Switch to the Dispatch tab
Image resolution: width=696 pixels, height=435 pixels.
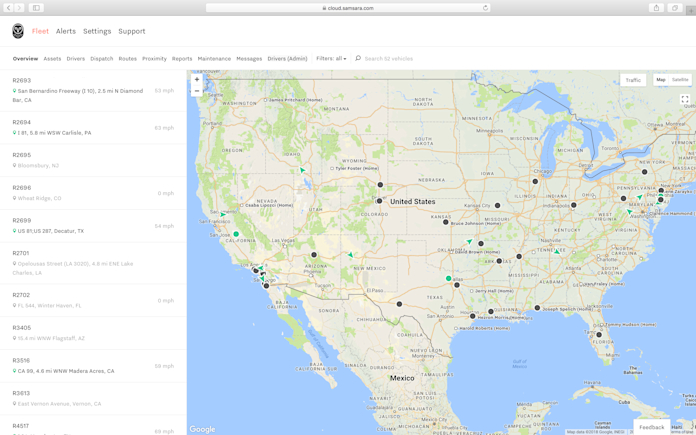pos(102,59)
